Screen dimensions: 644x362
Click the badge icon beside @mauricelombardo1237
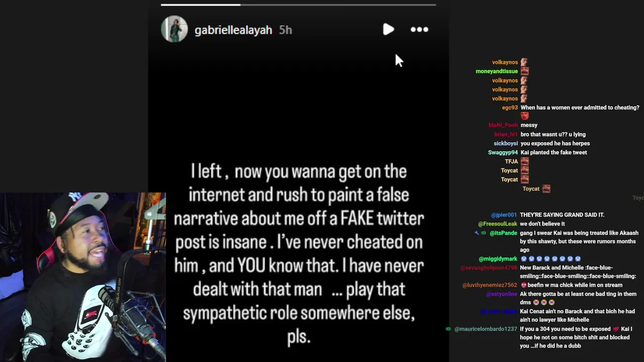click(x=448, y=329)
